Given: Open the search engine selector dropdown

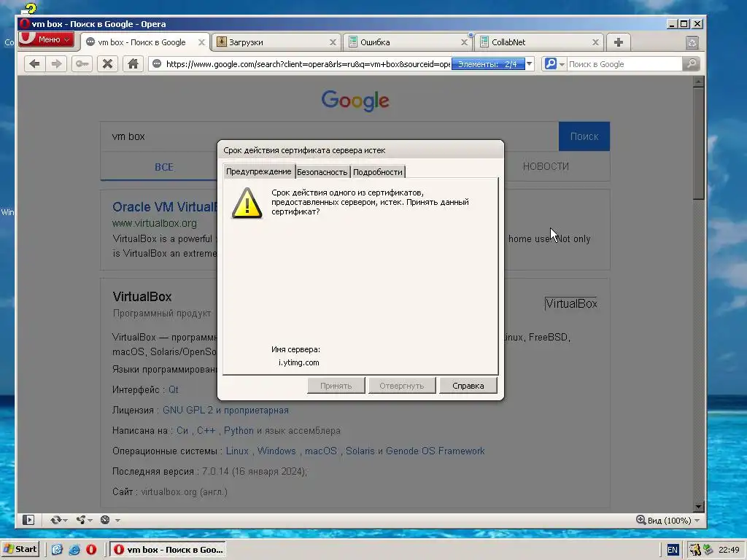Looking at the screenshot, I should pyautogui.click(x=554, y=64).
